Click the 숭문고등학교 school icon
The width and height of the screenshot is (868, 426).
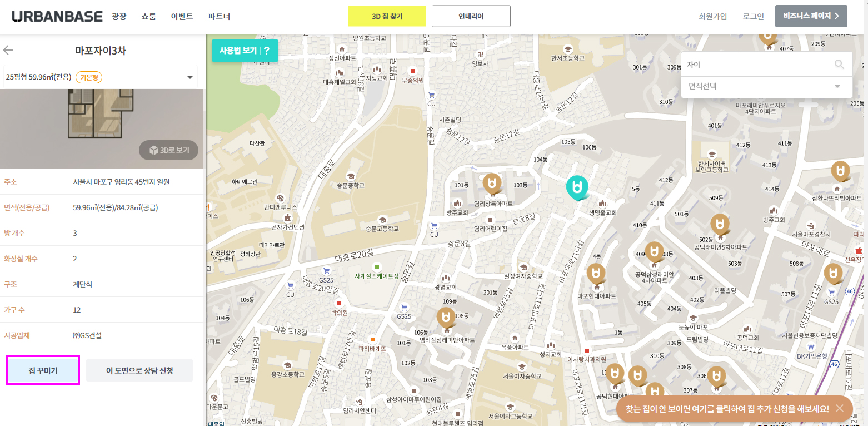point(382,219)
